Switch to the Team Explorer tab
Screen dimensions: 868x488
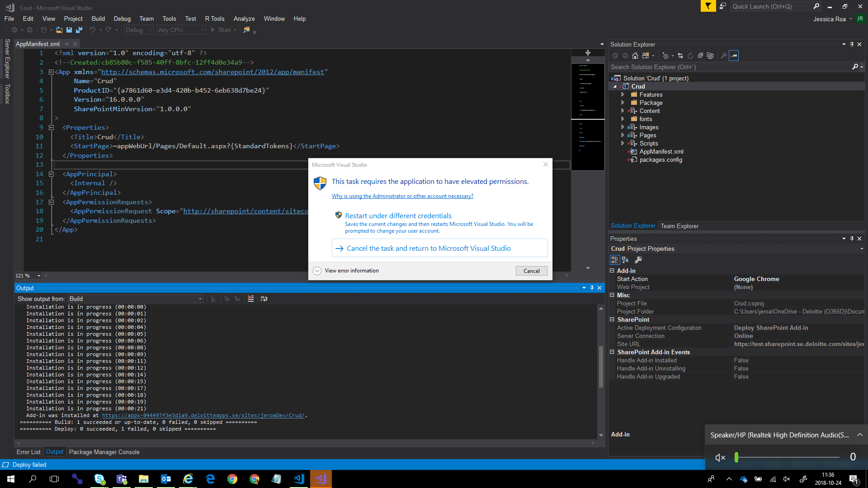679,226
